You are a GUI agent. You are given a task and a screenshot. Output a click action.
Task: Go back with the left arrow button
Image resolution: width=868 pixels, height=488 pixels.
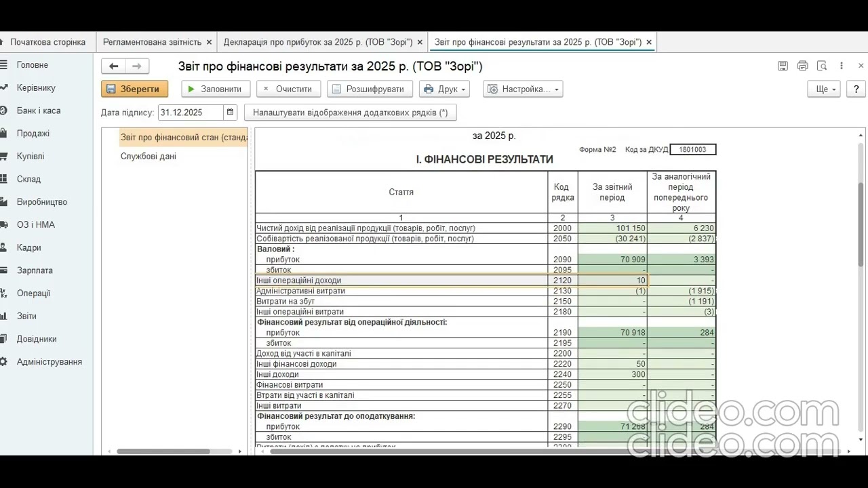click(x=114, y=66)
